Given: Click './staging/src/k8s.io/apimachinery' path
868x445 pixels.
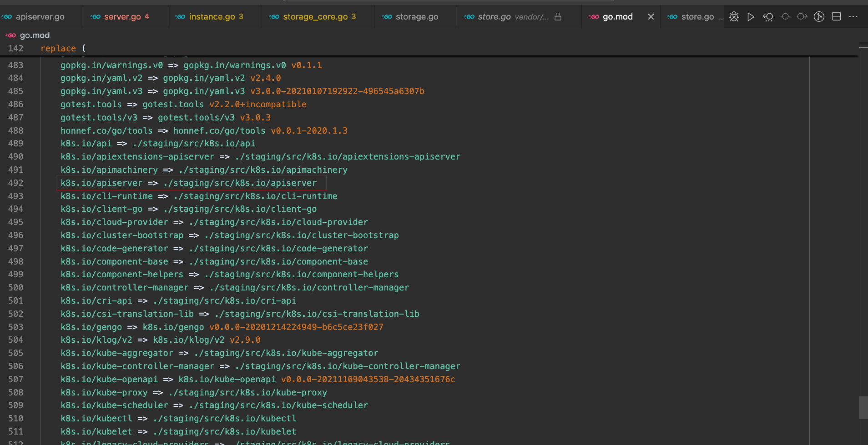Looking at the screenshot, I should click(263, 170).
